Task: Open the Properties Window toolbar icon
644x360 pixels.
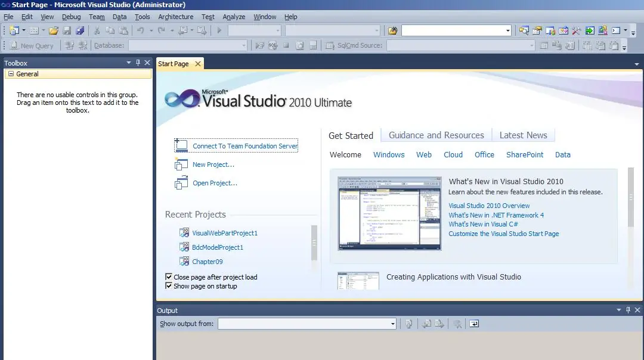Action: [537, 30]
